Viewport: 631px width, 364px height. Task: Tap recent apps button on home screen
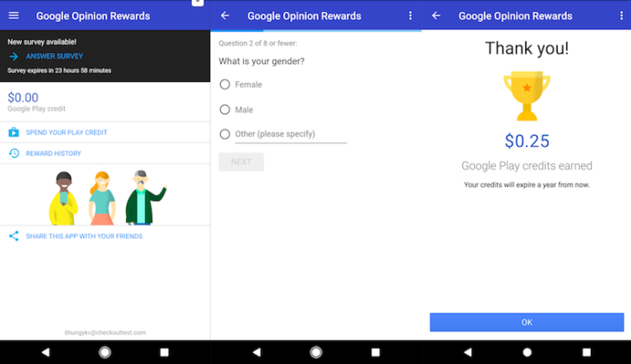coord(165,352)
